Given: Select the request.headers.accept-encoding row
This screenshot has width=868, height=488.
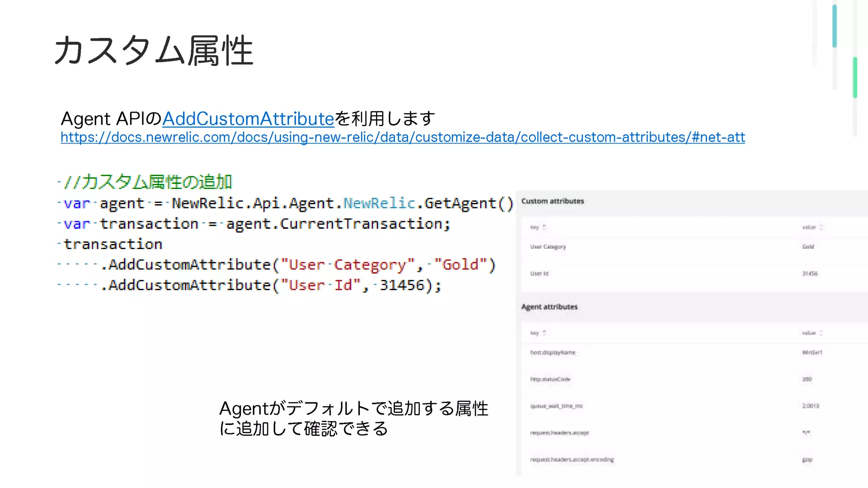Looking at the screenshot, I should point(572,459).
